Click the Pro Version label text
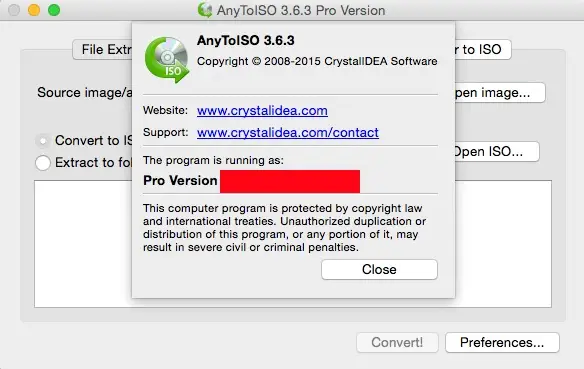The height and width of the screenshot is (369, 584). (x=180, y=181)
